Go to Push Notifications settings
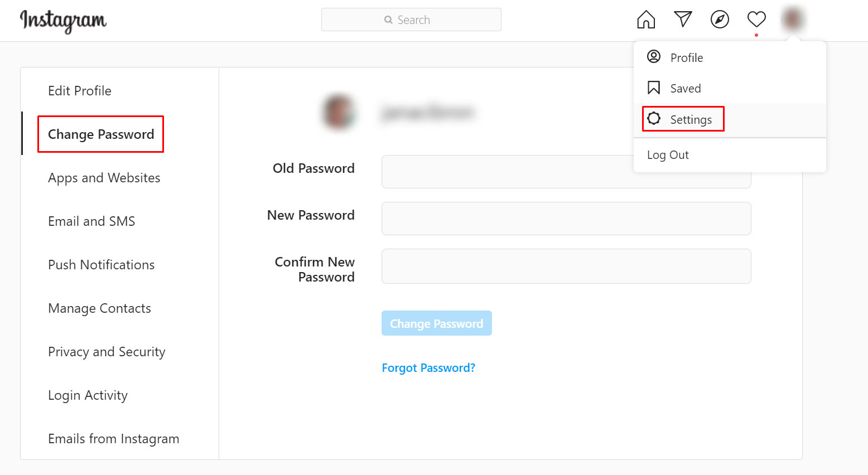Image resolution: width=868 pixels, height=475 pixels. coord(102,265)
